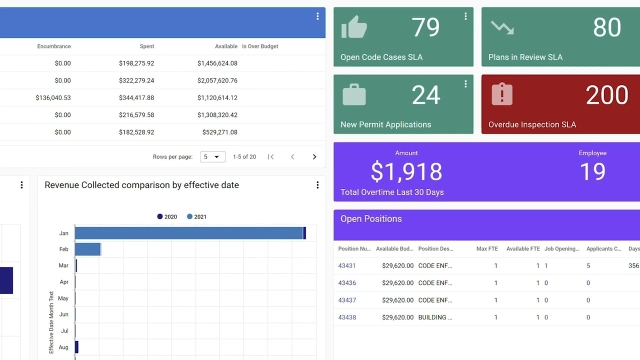Toggle the 2020 legend series
This screenshot has width=640, height=360.
click(x=167, y=217)
